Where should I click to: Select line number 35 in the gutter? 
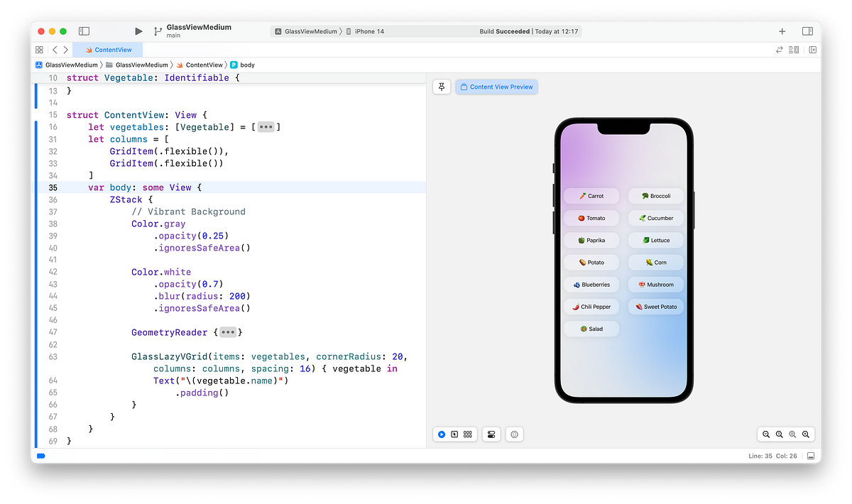53,187
